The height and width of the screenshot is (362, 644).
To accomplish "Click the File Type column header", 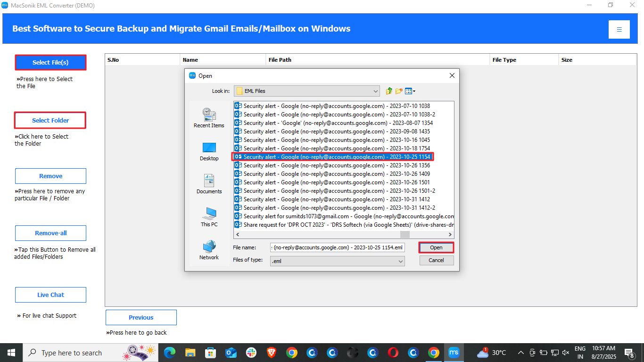I will coord(524,60).
